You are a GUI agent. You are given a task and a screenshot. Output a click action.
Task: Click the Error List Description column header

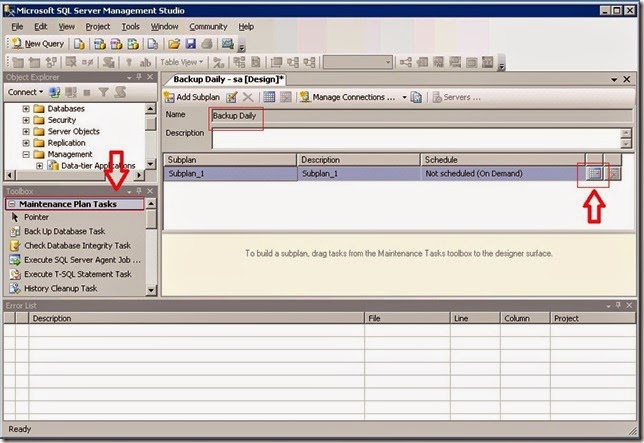pyautogui.click(x=196, y=318)
